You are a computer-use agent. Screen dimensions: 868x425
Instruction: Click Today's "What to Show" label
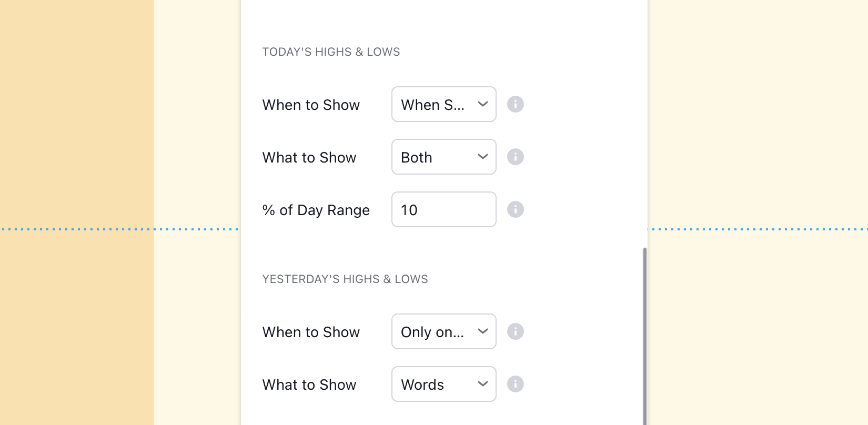click(x=309, y=158)
